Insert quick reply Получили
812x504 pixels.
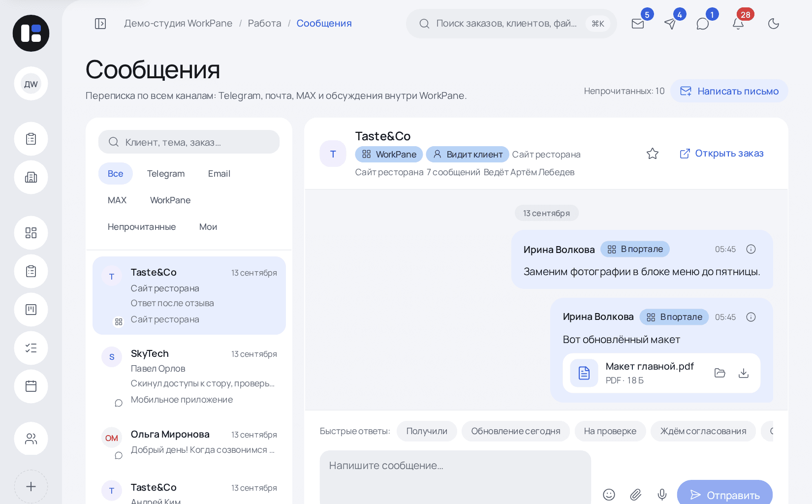click(427, 431)
